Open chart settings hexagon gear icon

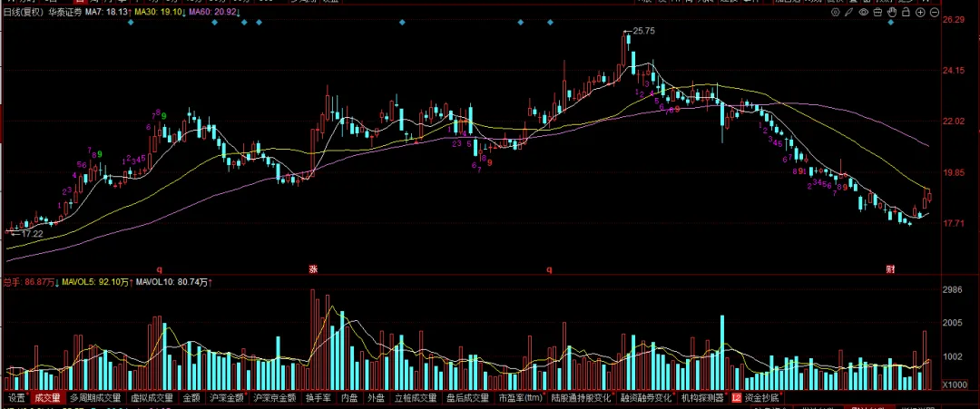(x=837, y=12)
